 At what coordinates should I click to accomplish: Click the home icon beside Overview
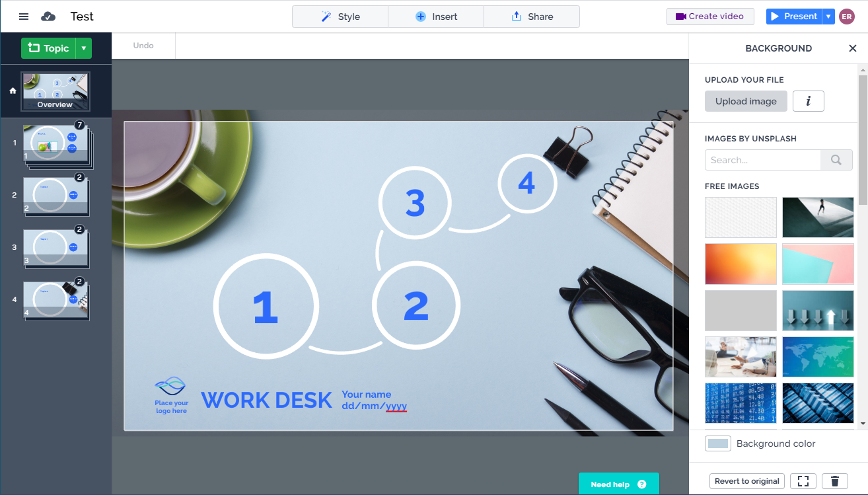(13, 91)
